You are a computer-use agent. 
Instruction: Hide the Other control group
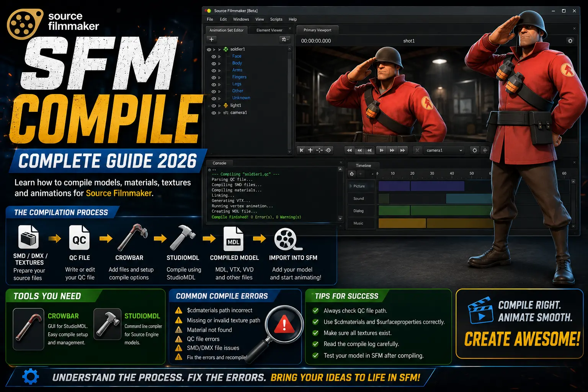214,91
